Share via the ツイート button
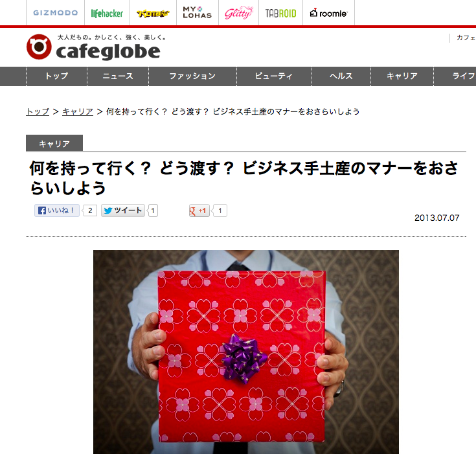 123,210
